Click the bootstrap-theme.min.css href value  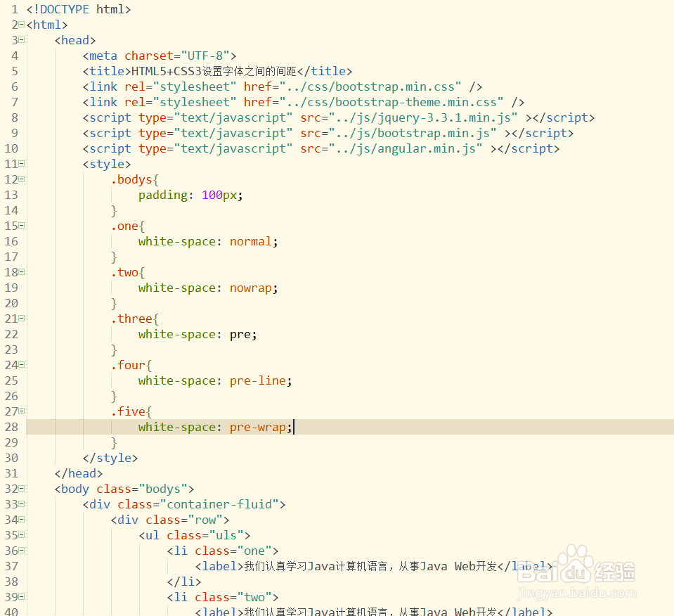pos(391,103)
